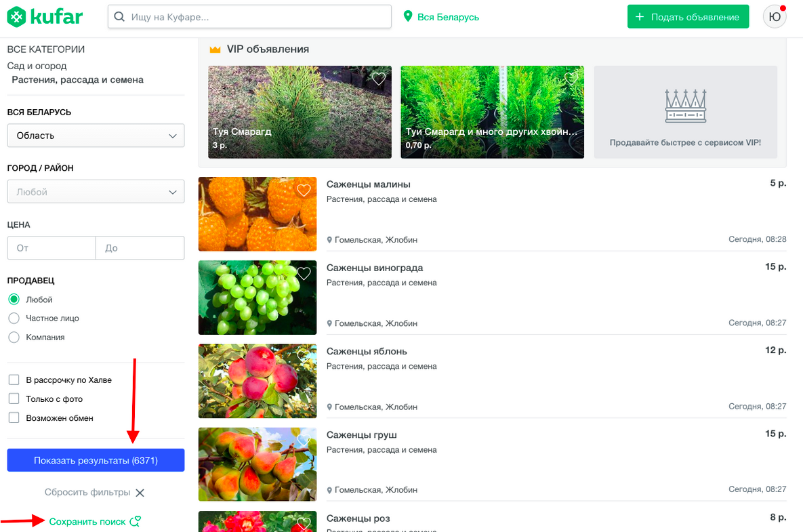
Task: Add Саженцы яблонь to favorites heart
Action: click(304, 357)
